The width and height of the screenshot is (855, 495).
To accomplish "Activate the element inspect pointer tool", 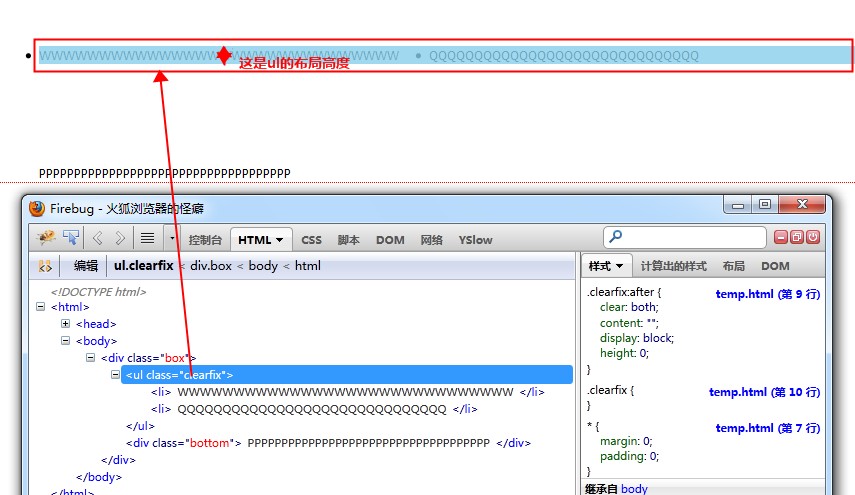I will [71, 238].
